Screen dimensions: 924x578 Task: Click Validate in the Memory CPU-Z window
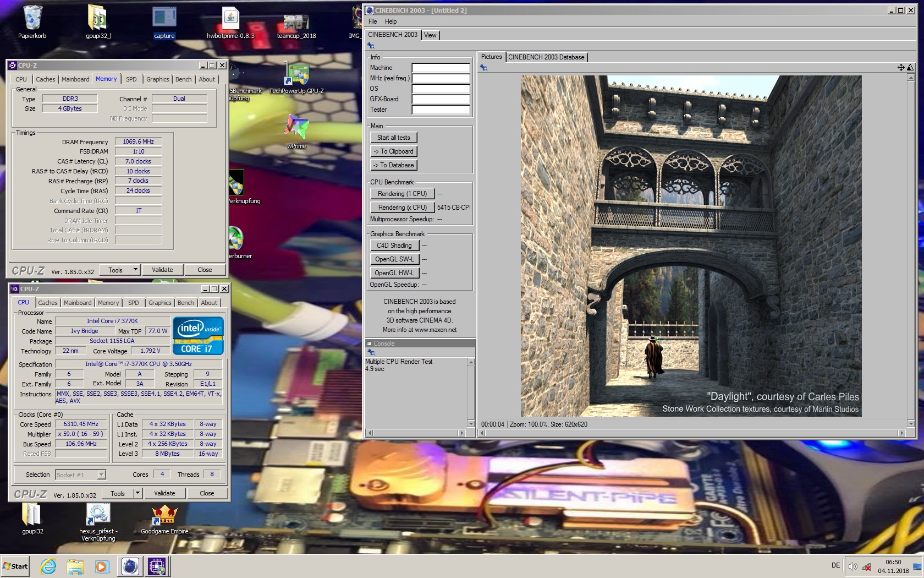pos(162,270)
